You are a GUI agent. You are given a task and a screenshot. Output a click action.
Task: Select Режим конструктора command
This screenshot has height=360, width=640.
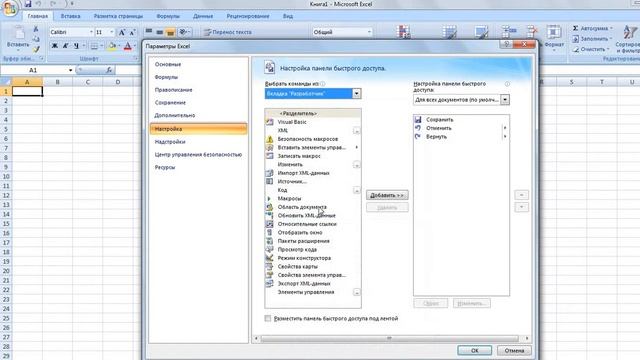(x=313, y=258)
